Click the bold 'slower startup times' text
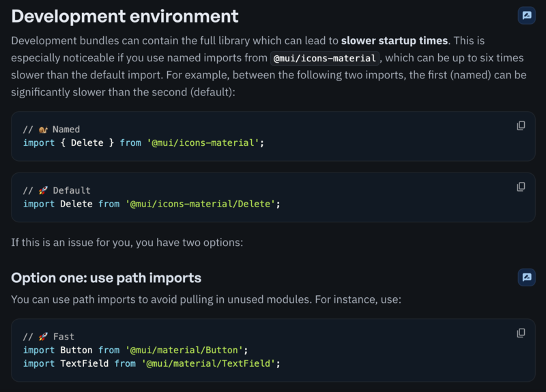This screenshot has height=392, width=546. pyautogui.click(x=394, y=41)
